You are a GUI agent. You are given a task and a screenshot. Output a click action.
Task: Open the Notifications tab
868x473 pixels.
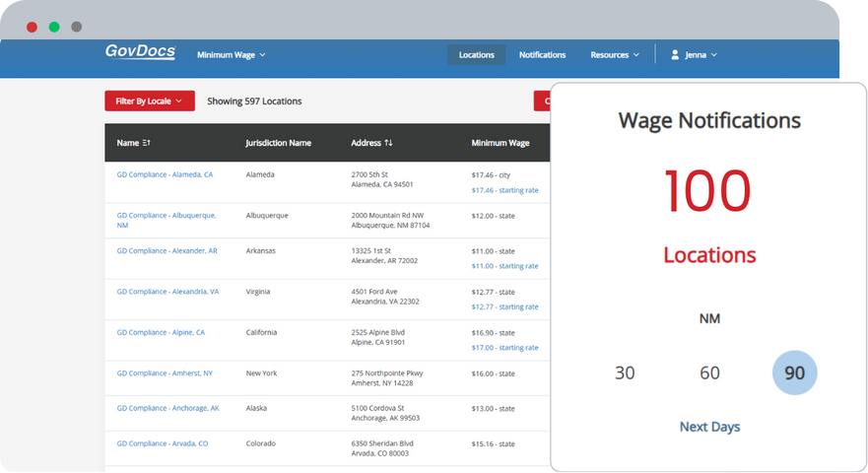542,55
